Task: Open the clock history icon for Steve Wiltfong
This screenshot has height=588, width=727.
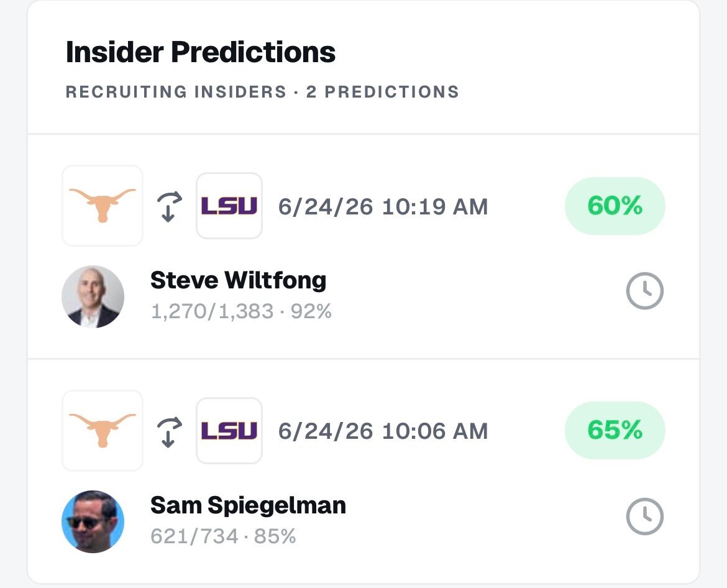Action: [x=644, y=292]
